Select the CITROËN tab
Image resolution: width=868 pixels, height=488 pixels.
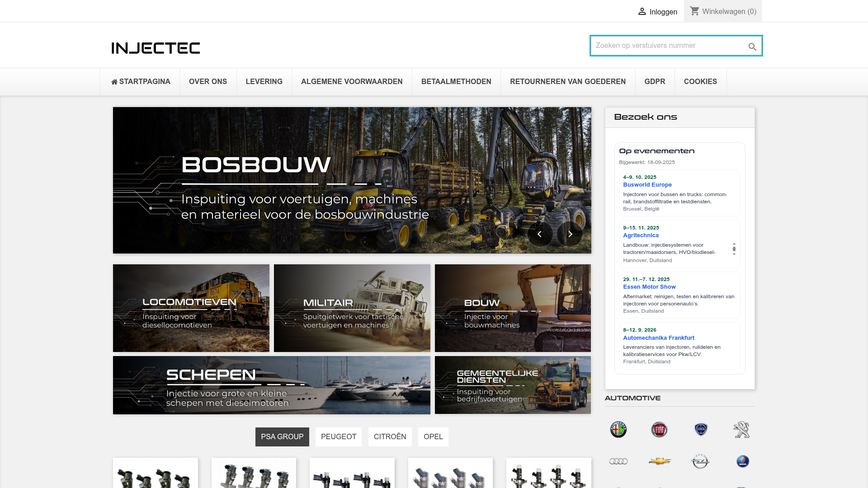tap(390, 437)
